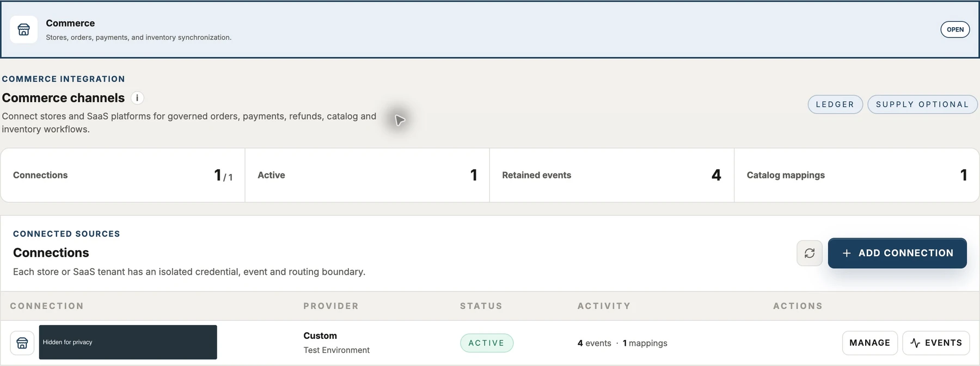The height and width of the screenshot is (366, 980).
Task: Click the ACTIVE status badge
Action: click(487, 343)
